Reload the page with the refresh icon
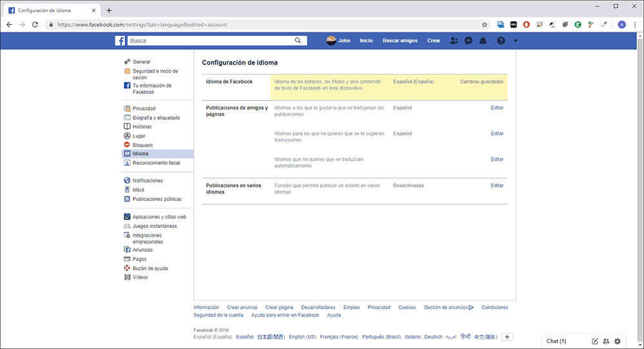This screenshot has height=349, width=644. pos(35,24)
